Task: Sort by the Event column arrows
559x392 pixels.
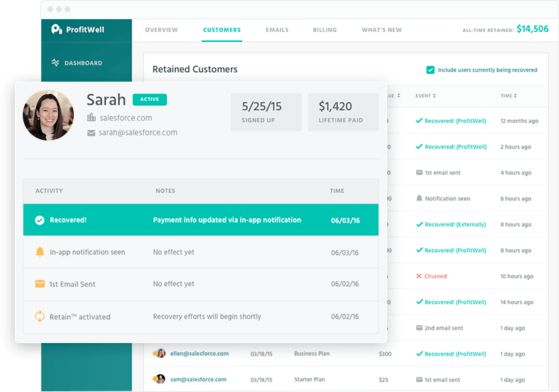Action: pos(434,96)
